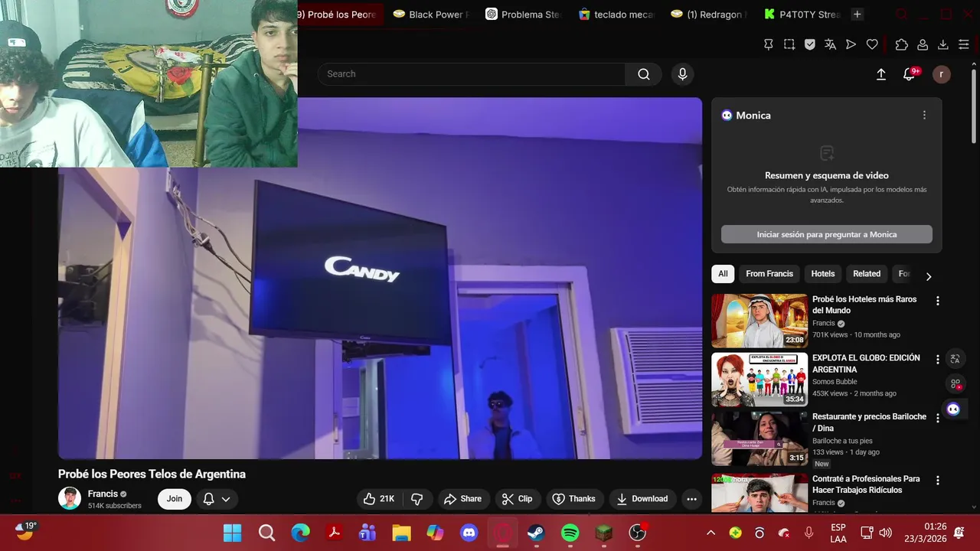Open options for EXPLOTA EL GLOBO video
The height and width of the screenshot is (551, 980).
(937, 359)
